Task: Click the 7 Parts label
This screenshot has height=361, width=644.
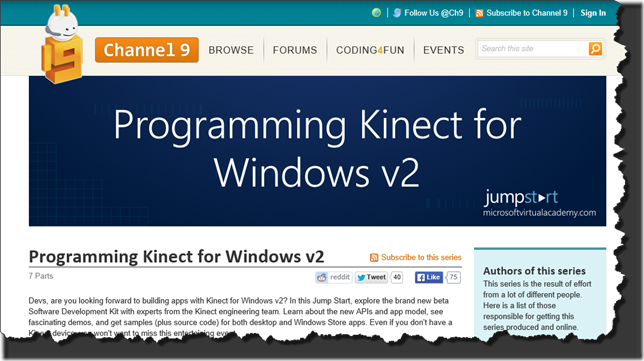Action: [x=41, y=276]
